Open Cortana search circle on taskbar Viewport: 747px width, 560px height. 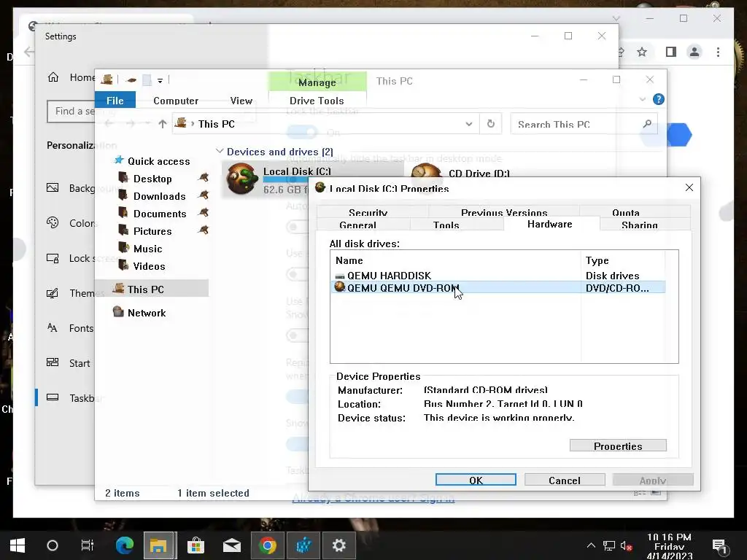[53, 545]
